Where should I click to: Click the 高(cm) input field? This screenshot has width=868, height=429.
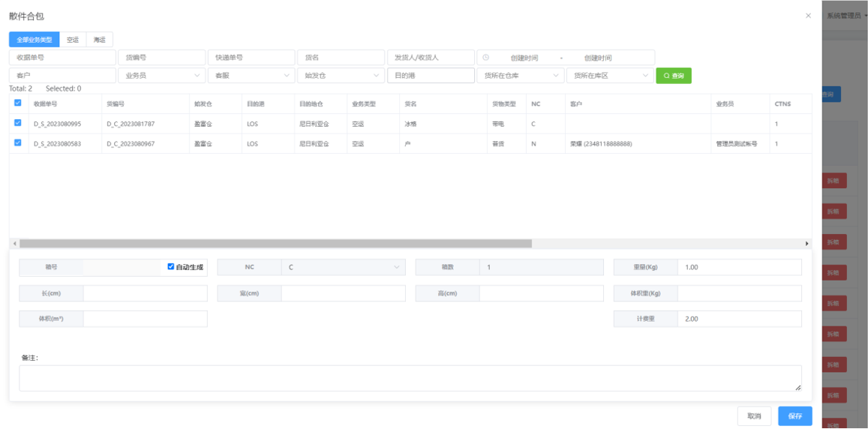pyautogui.click(x=542, y=293)
